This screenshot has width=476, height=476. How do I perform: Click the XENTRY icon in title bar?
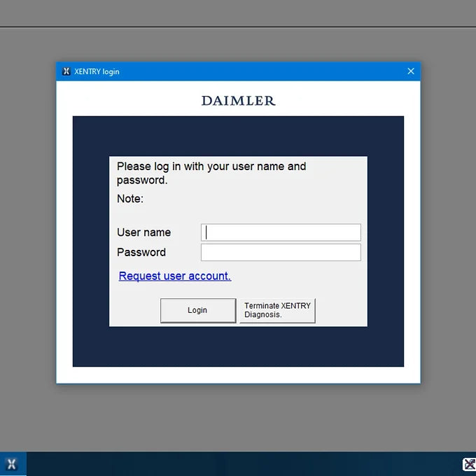point(66,71)
